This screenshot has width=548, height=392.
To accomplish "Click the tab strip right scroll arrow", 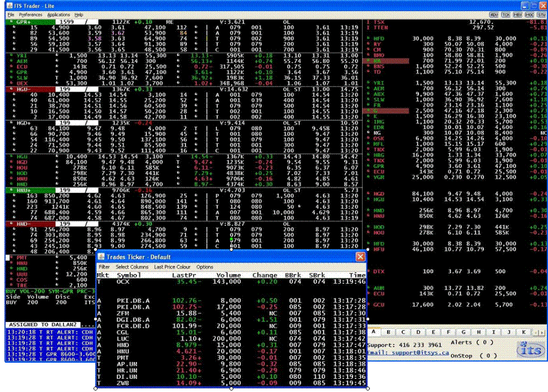I will pyautogui.click(x=543, y=333).
